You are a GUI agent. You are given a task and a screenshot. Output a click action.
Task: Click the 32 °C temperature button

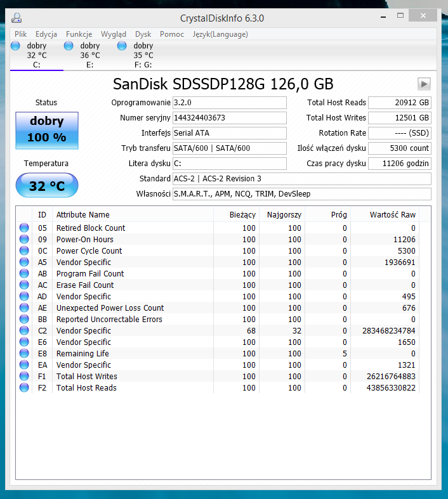(47, 185)
